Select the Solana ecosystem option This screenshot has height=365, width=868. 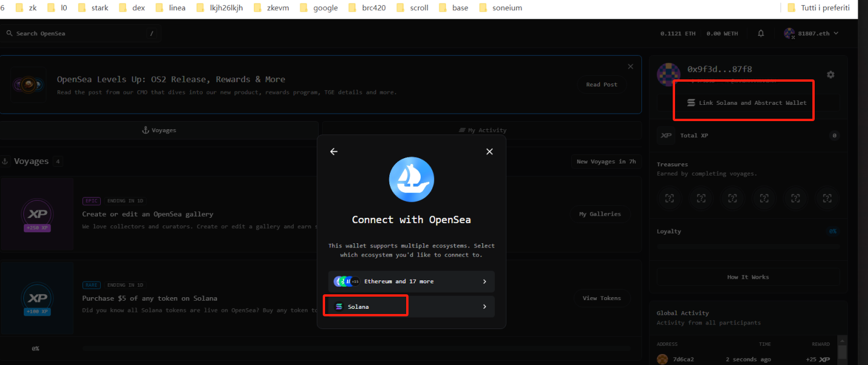point(411,306)
